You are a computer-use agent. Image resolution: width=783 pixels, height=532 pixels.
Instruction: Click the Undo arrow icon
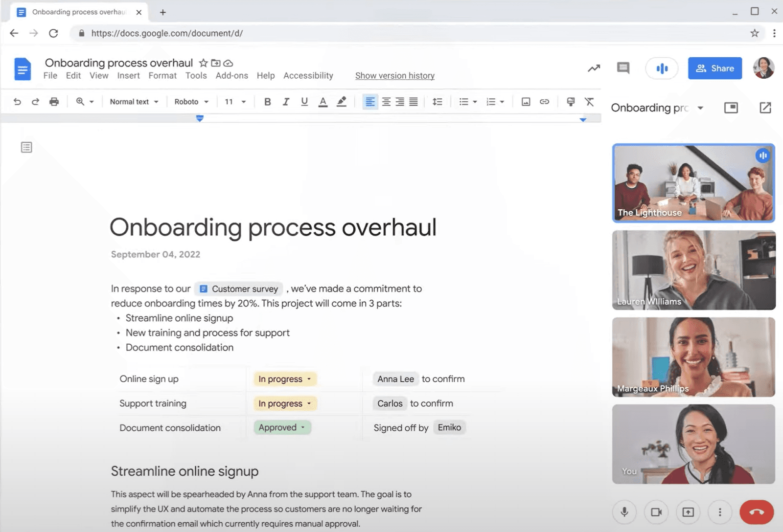[x=17, y=102]
